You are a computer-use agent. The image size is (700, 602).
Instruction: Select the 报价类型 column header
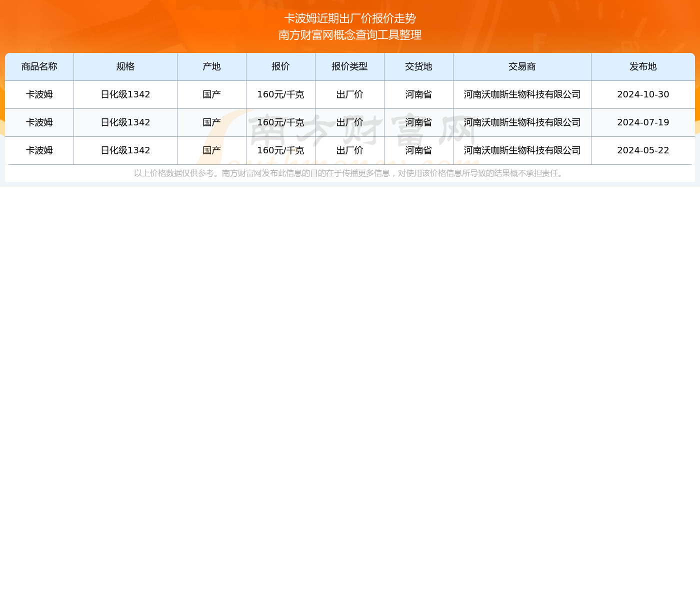(349, 66)
